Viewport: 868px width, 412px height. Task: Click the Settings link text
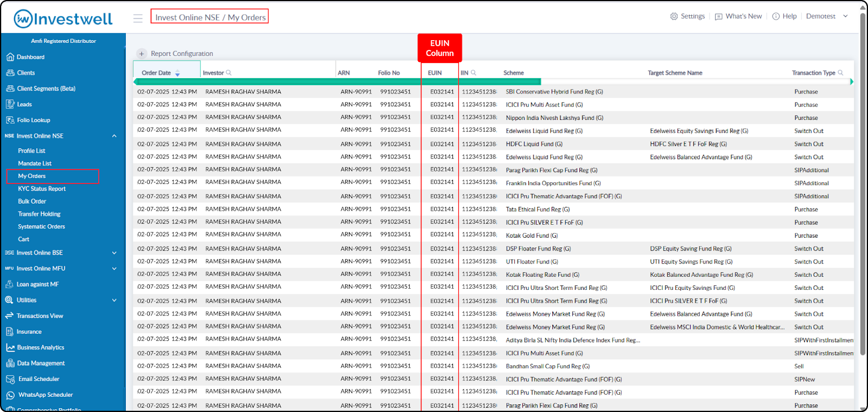[693, 16]
